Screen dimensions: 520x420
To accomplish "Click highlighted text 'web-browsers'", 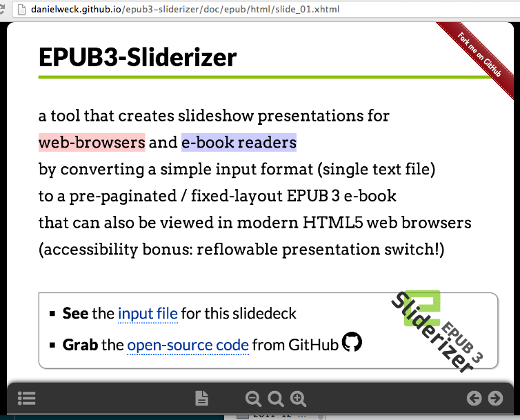I will pyautogui.click(x=92, y=142).
